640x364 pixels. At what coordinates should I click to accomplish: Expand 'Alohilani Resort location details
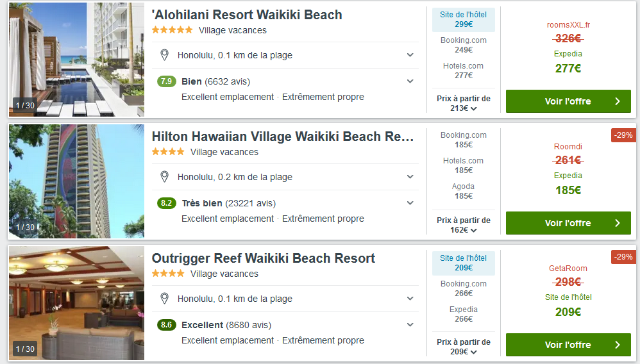coord(410,55)
